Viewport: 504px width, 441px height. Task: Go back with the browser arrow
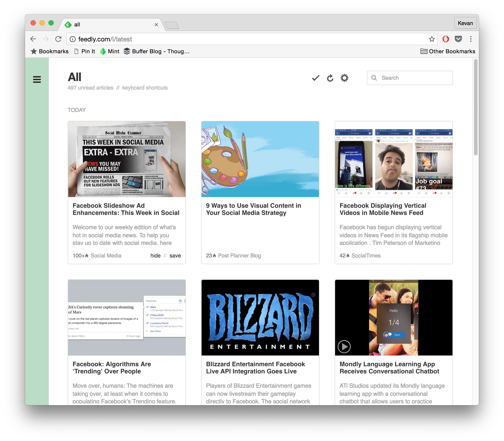33,39
